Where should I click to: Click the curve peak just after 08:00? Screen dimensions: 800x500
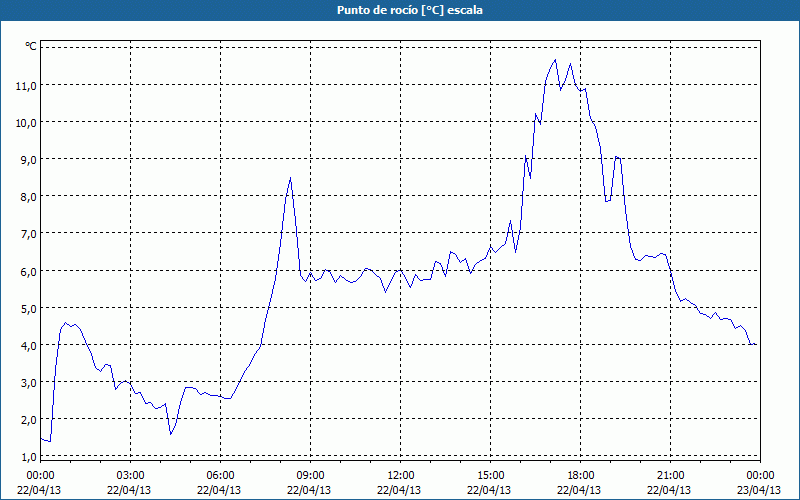[290, 178]
